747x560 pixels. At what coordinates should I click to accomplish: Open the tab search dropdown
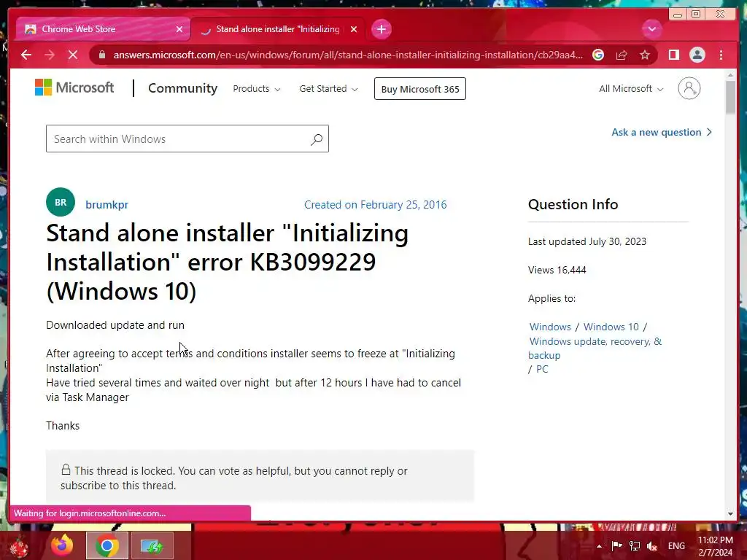pyautogui.click(x=651, y=29)
